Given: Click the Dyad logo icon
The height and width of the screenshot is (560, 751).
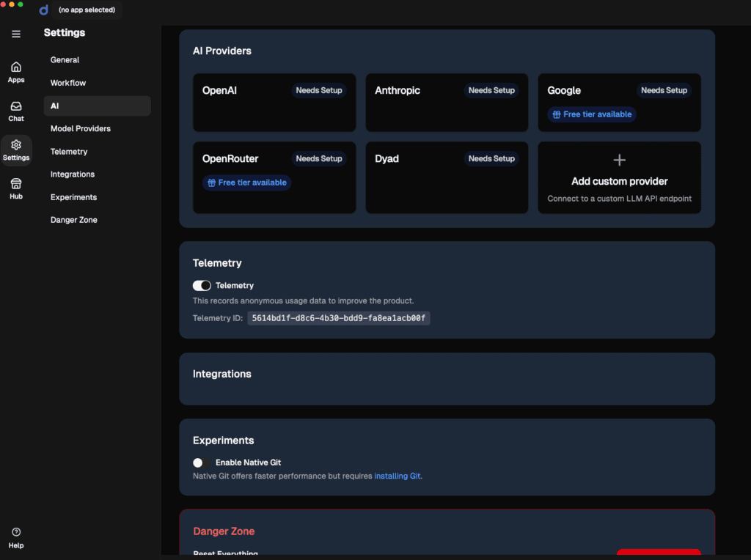Looking at the screenshot, I should [43, 10].
